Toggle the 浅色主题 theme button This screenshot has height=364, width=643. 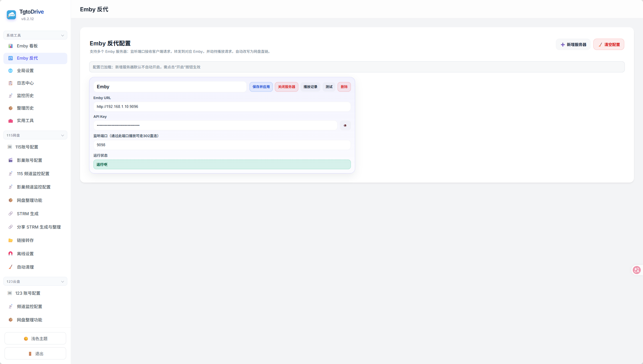(35, 339)
